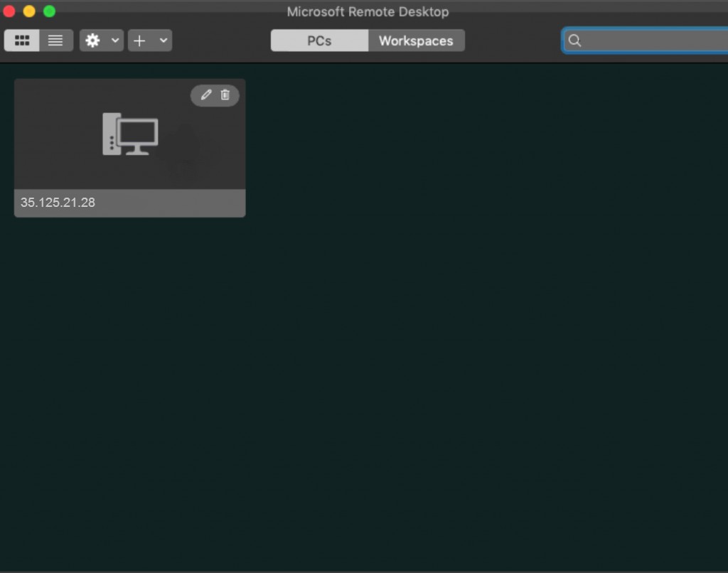Delete the 35.125.21.28 PC with trash icon
This screenshot has width=728, height=573.
pos(225,95)
